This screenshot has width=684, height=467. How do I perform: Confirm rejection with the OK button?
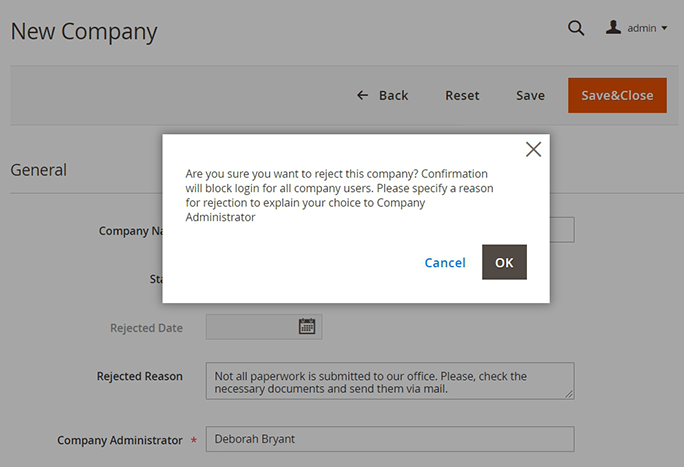(504, 262)
